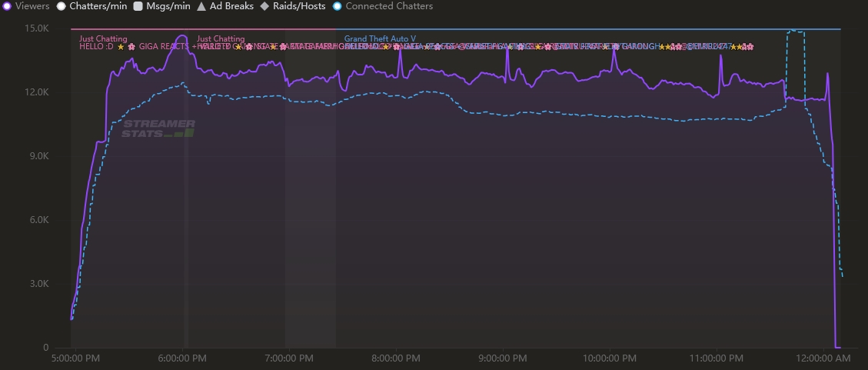The width and height of the screenshot is (868, 370).
Task: Click the pink Just Chatting category bar
Action: 203,28
